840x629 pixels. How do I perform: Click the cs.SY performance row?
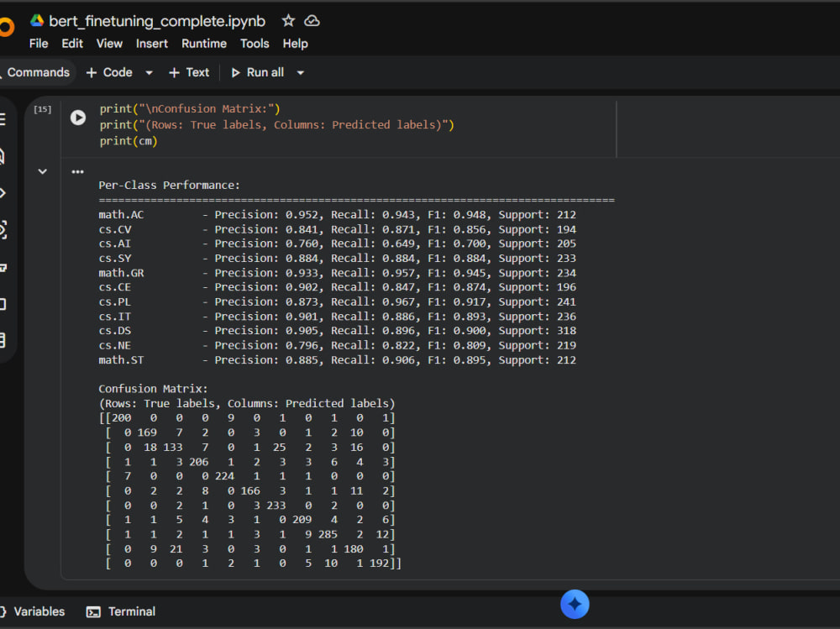coord(337,259)
